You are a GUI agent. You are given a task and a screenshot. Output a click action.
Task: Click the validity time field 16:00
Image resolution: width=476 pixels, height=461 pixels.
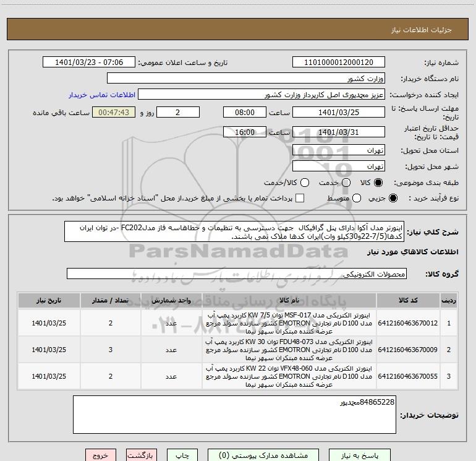245,132
